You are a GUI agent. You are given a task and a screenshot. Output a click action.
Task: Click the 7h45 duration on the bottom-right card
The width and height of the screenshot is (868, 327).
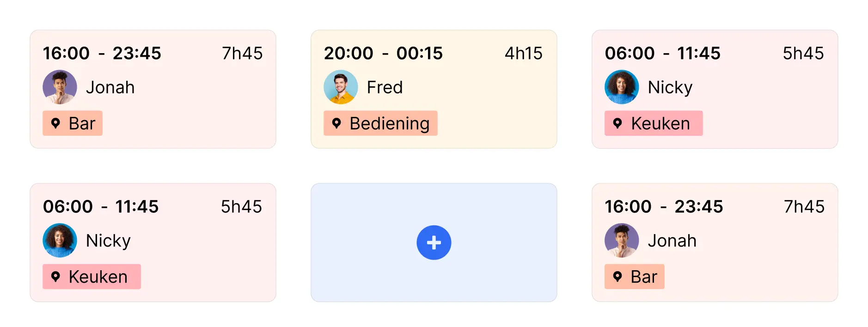[x=805, y=206]
